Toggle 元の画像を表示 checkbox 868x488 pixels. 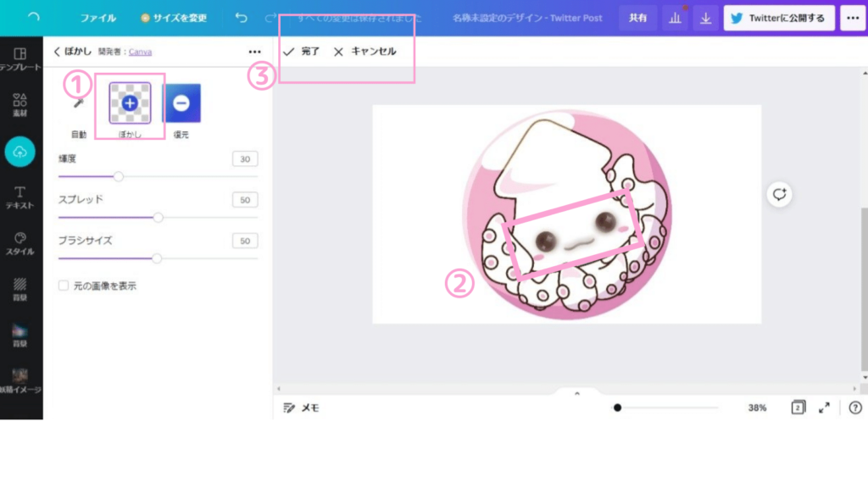(x=64, y=286)
